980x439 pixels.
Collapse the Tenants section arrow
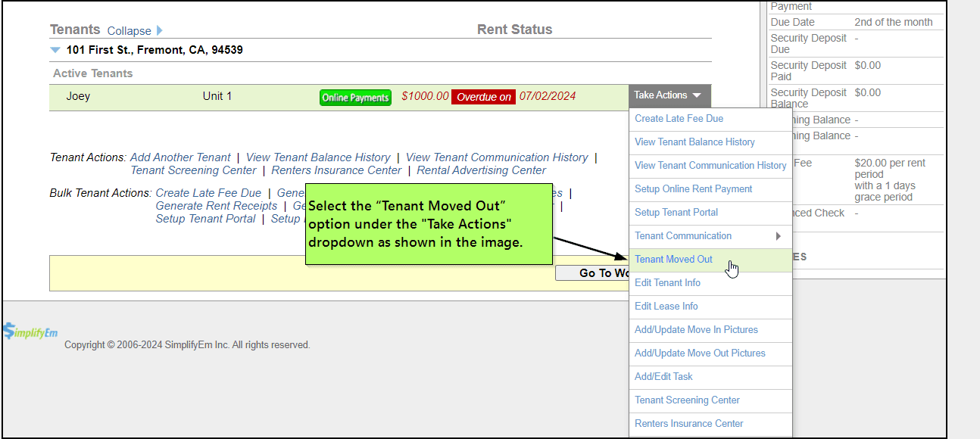159,31
